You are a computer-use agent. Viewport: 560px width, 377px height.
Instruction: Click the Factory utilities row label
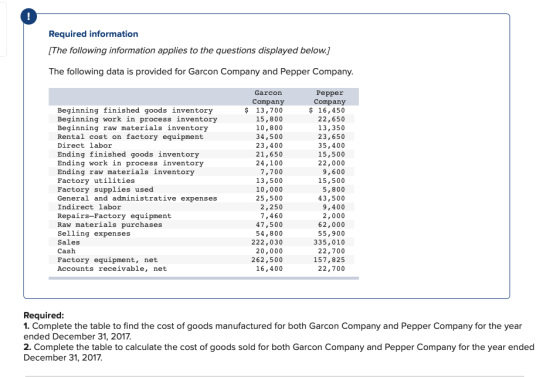click(96, 181)
